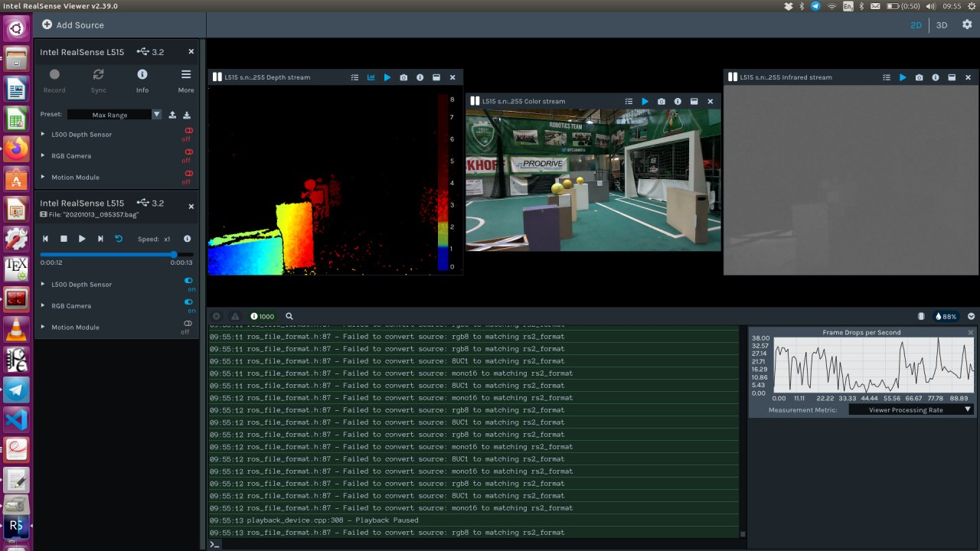Open the depth stream visualization histogram icon
980x551 pixels.
[x=371, y=77]
